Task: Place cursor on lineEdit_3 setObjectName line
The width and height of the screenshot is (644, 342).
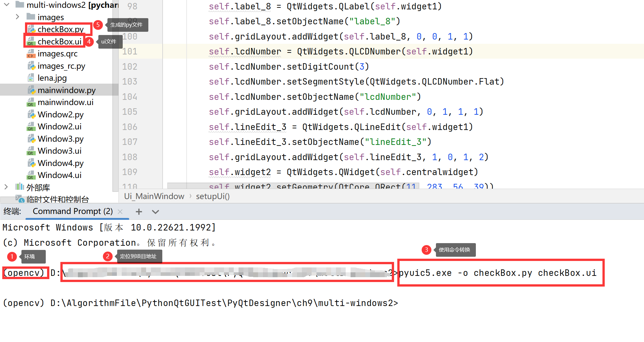Action: point(320,142)
